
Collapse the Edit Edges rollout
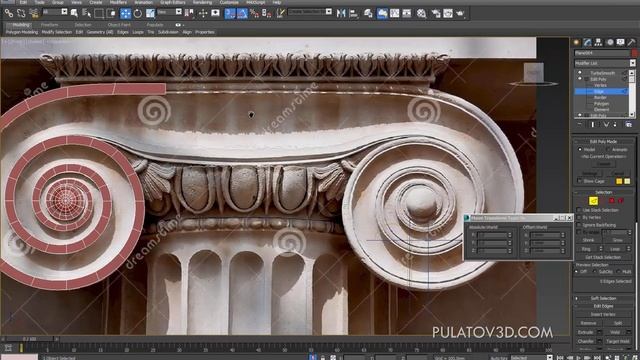[x=603, y=306]
